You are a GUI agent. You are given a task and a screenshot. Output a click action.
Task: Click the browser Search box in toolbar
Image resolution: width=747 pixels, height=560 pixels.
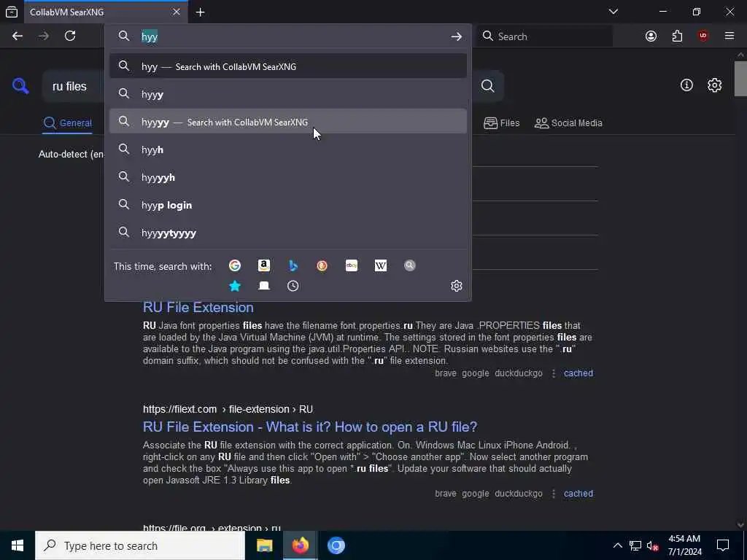[546, 36]
